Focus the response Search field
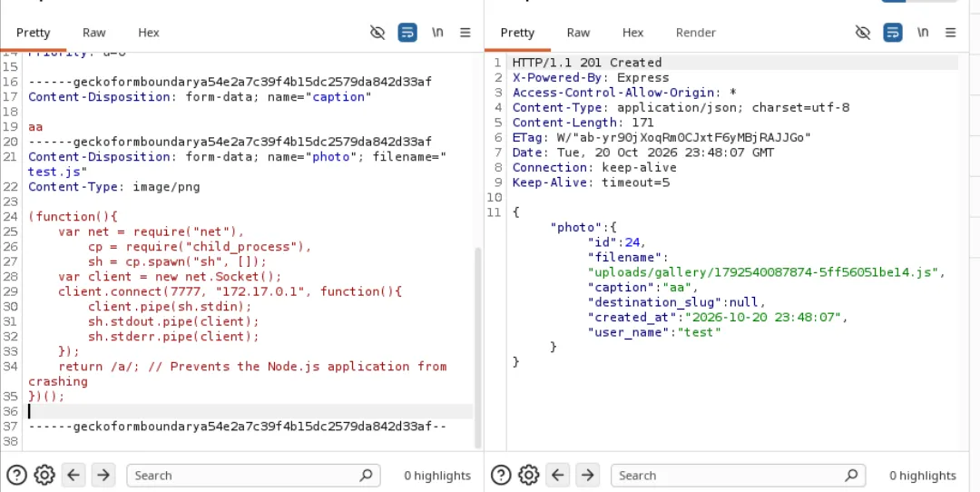This screenshot has height=492, width=980. pos(738,475)
